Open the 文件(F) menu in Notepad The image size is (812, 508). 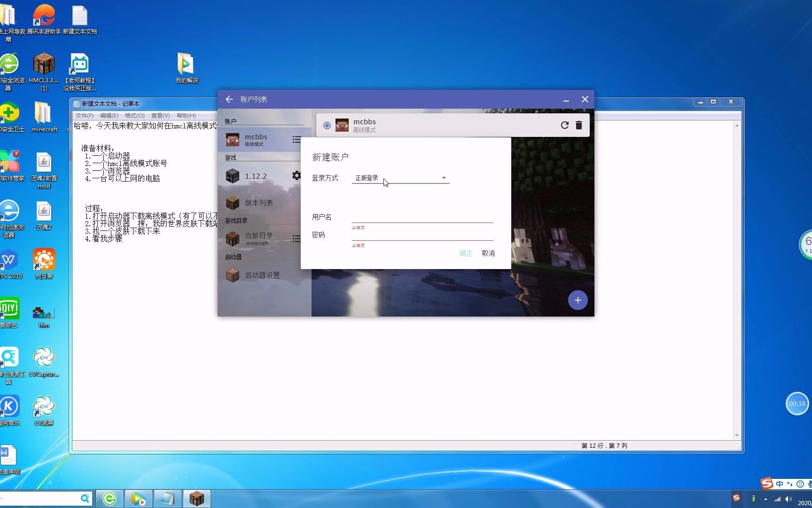pos(85,116)
